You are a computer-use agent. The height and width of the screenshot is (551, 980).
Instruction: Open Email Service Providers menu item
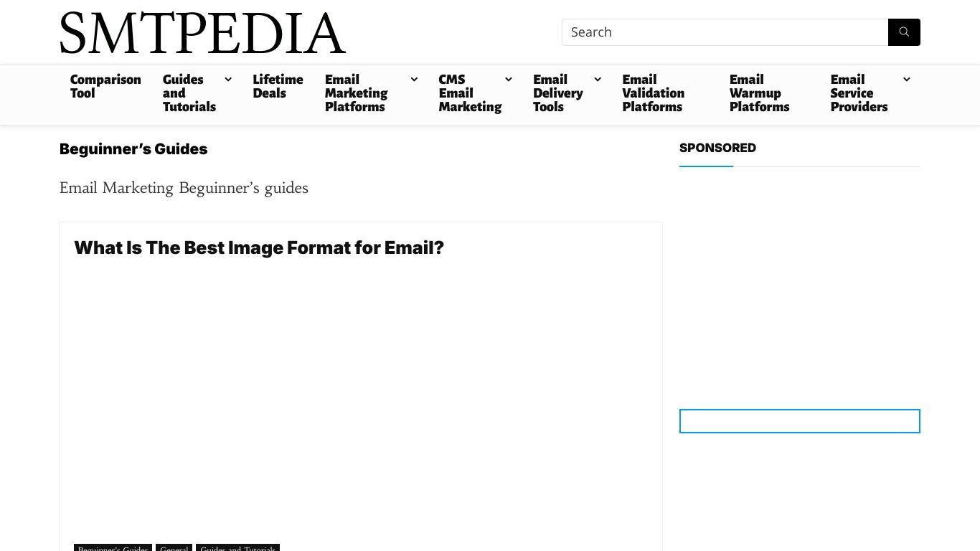pos(859,93)
